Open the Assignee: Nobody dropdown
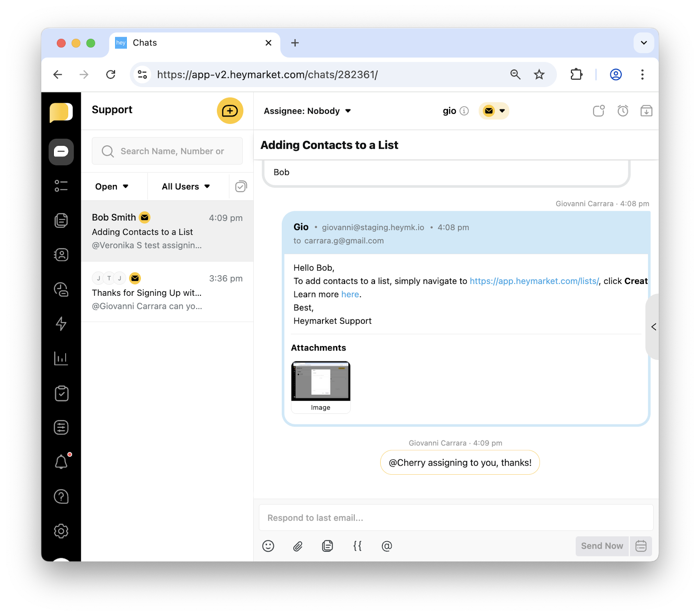The height and width of the screenshot is (616, 700). [307, 111]
